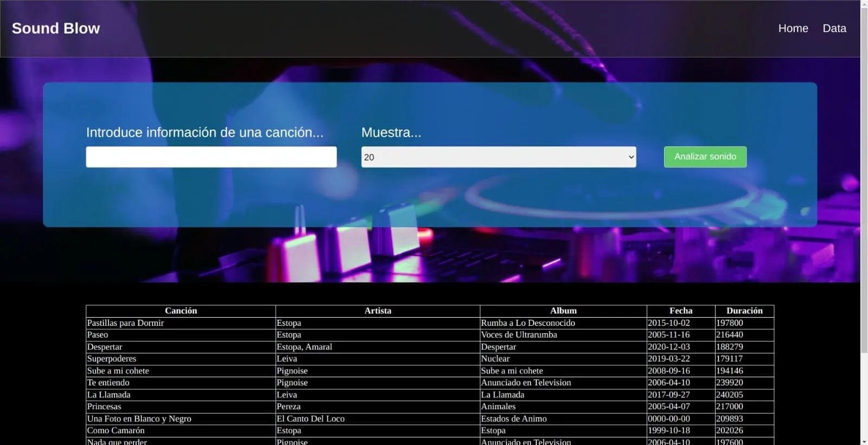Click date '0000-00-00' cell

pos(681,418)
